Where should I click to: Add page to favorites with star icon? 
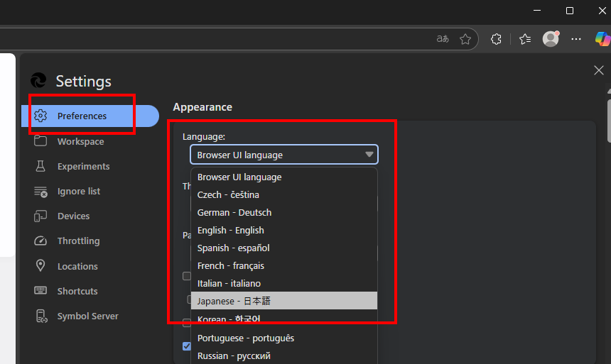tap(465, 39)
